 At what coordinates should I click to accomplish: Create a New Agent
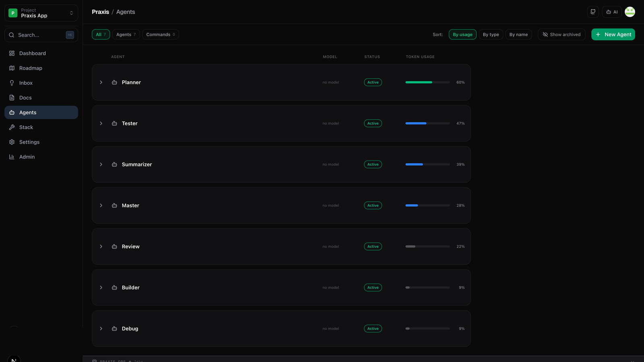(613, 35)
